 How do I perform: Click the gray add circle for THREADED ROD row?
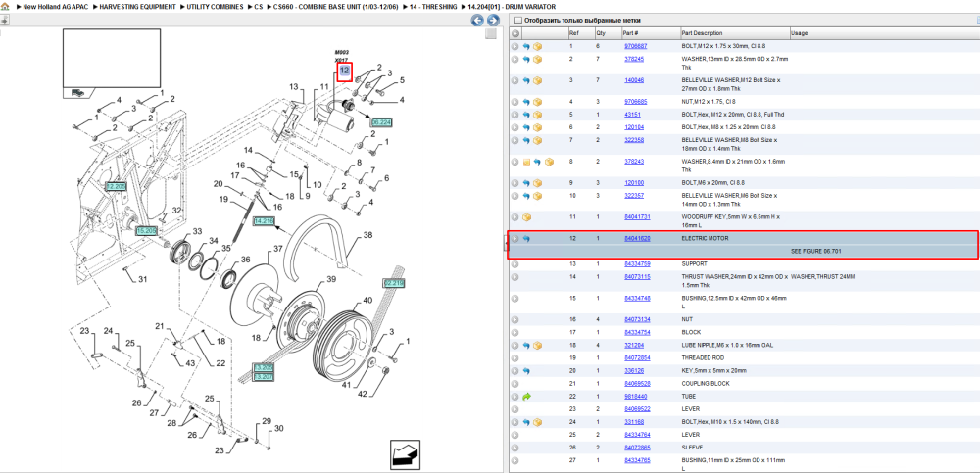point(515,358)
